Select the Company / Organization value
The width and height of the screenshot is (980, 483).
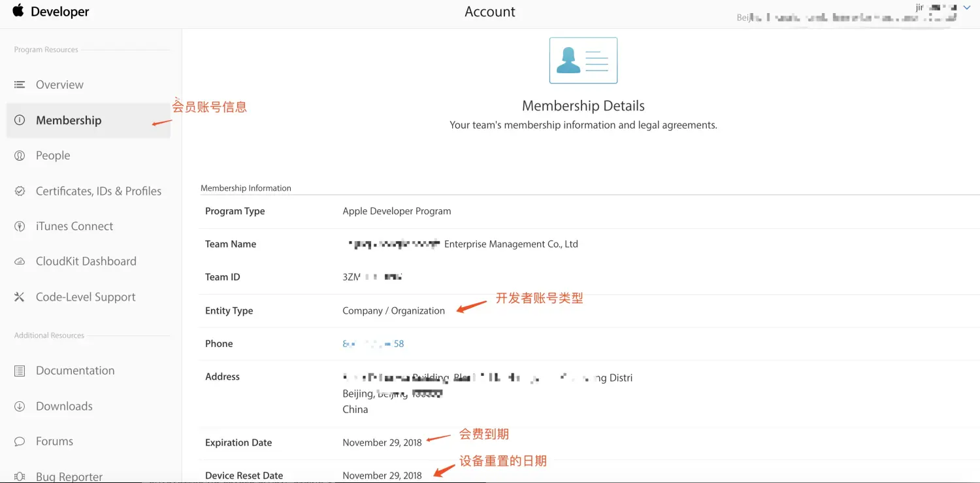(393, 311)
